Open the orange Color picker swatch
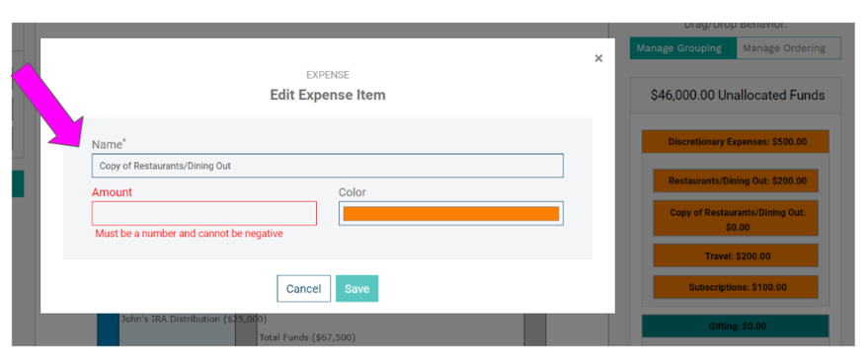Screen dimensions: 868x364 point(451,213)
